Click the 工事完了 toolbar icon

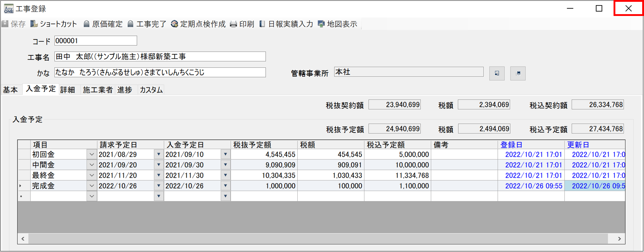click(x=131, y=24)
